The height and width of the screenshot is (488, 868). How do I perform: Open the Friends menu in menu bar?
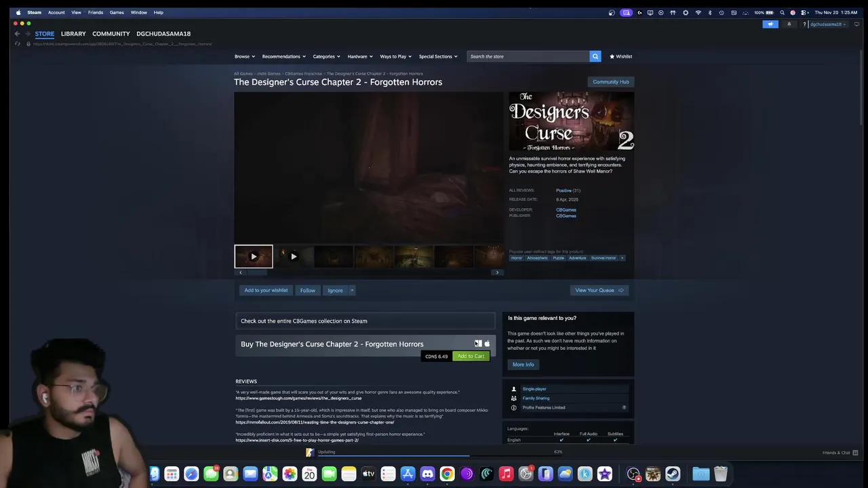(x=96, y=12)
